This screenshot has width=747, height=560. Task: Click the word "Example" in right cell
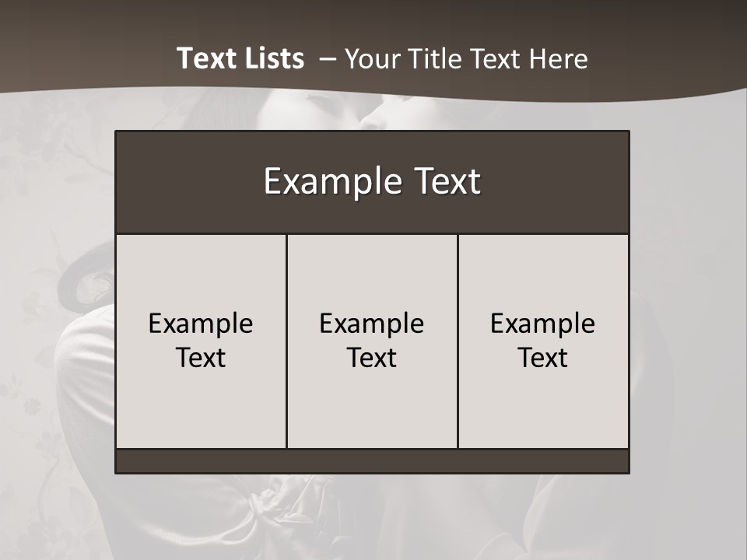(543, 325)
